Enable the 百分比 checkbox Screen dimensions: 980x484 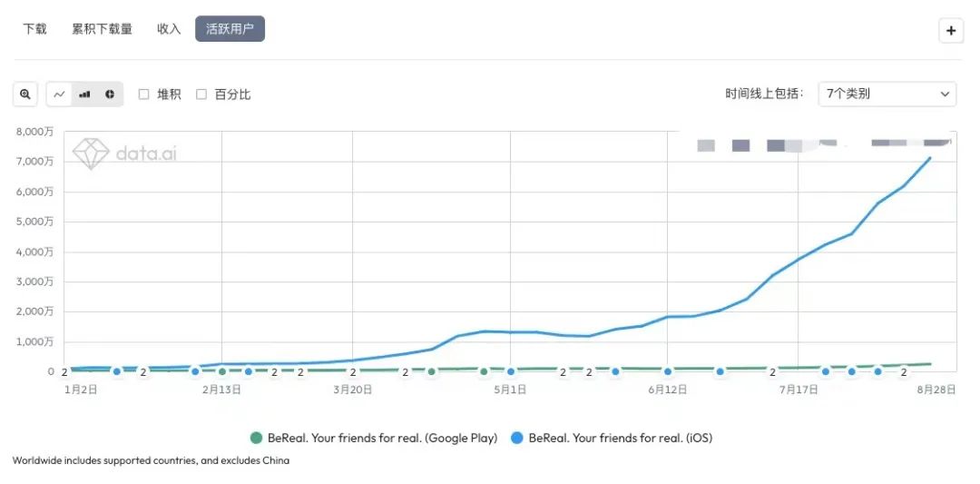coord(201,94)
